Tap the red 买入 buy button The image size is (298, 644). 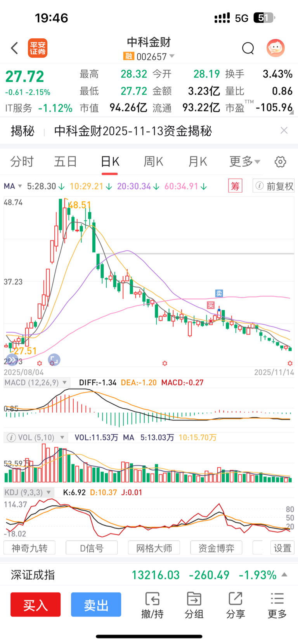[x=36, y=604]
